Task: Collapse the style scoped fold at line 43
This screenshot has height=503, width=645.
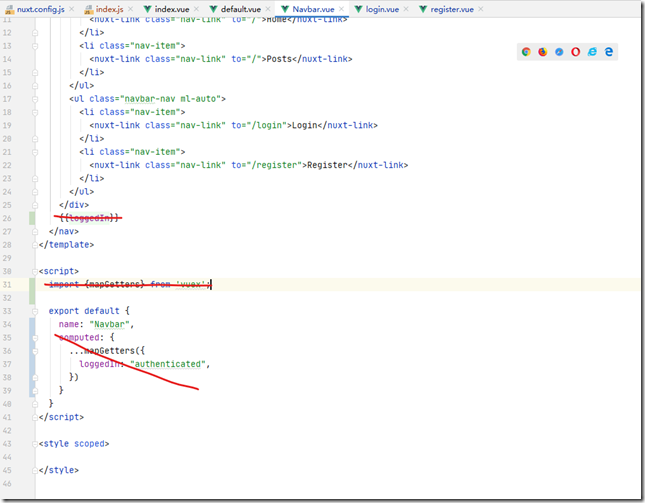Action: point(35,444)
